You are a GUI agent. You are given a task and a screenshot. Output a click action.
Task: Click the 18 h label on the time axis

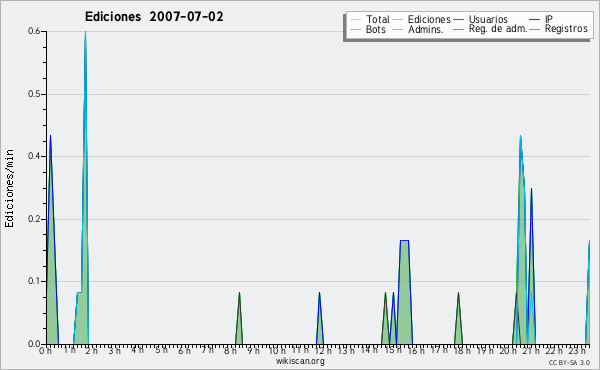462,350
